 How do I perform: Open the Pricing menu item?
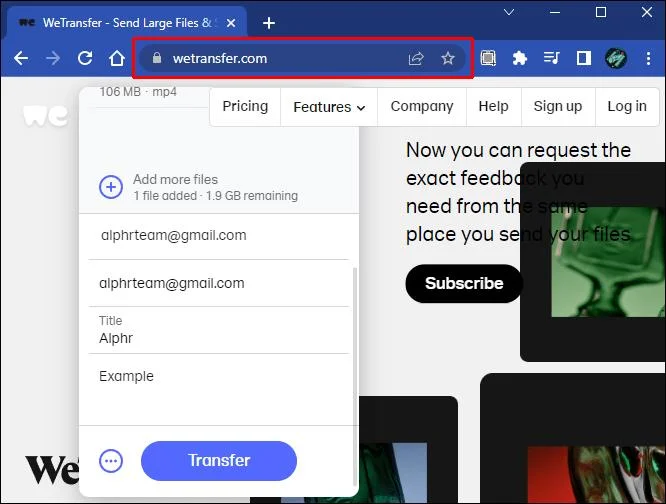(x=245, y=106)
